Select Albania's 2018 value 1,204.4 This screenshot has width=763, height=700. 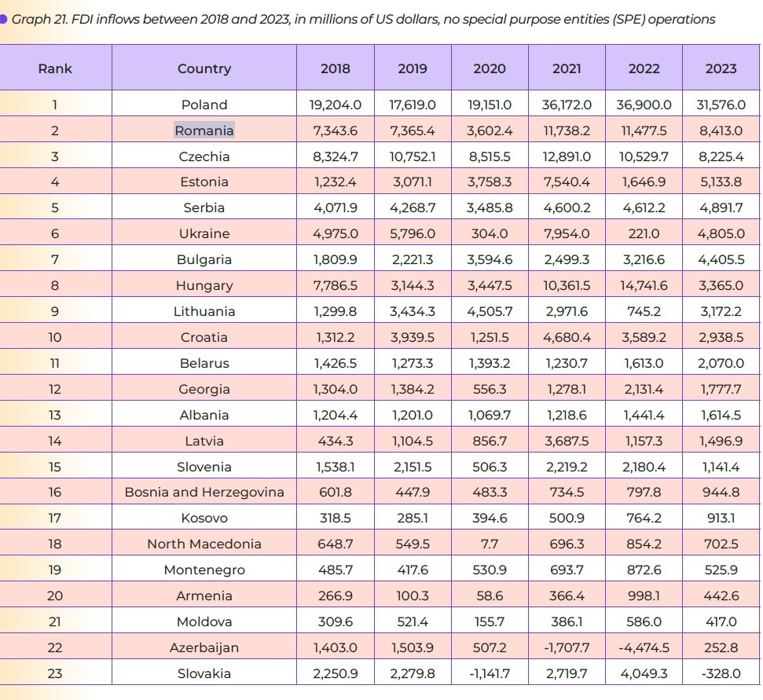point(336,415)
